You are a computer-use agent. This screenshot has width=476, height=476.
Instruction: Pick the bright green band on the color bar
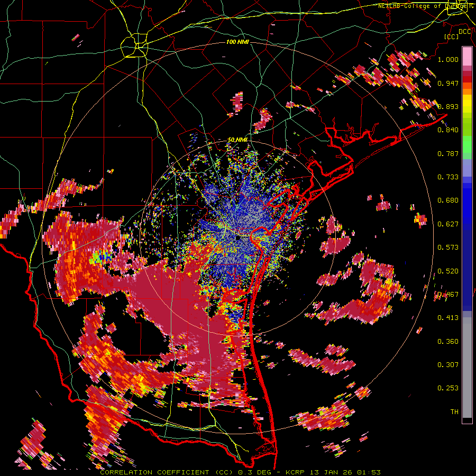[467, 144]
